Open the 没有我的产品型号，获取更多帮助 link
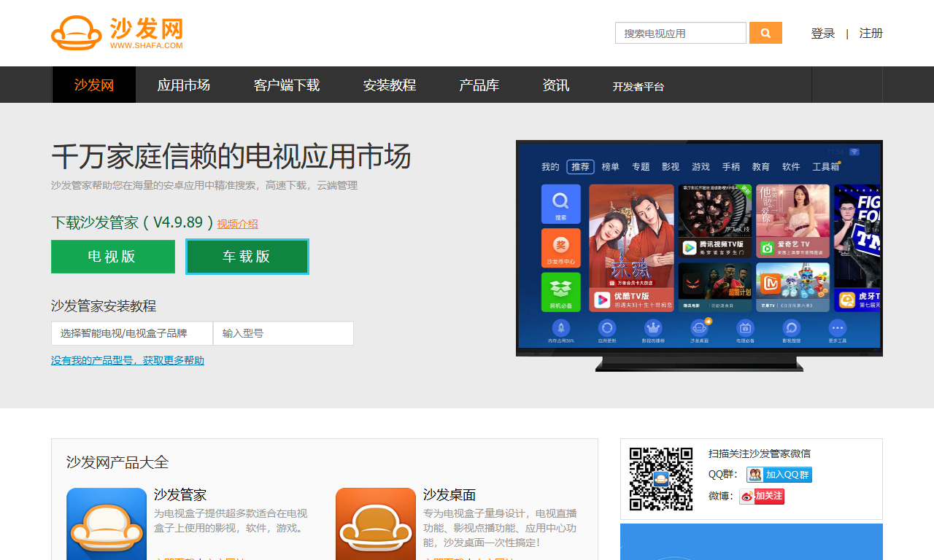 [128, 360]
